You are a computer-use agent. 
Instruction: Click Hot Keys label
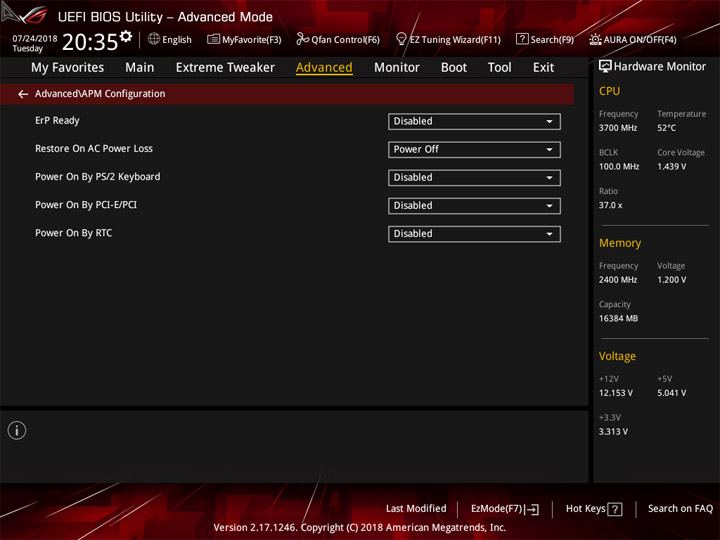[585, 509]
